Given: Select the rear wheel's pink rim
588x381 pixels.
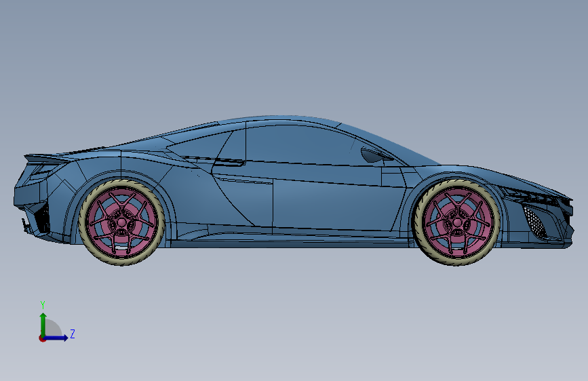Looking at the screenshot, I should [x=121, y=222].
